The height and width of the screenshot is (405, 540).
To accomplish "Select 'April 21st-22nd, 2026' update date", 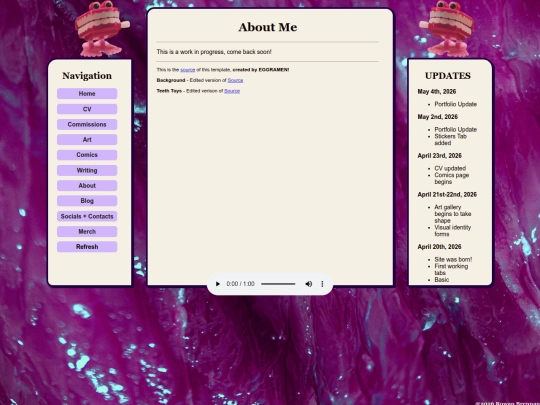I will click(x=447, y=195).
